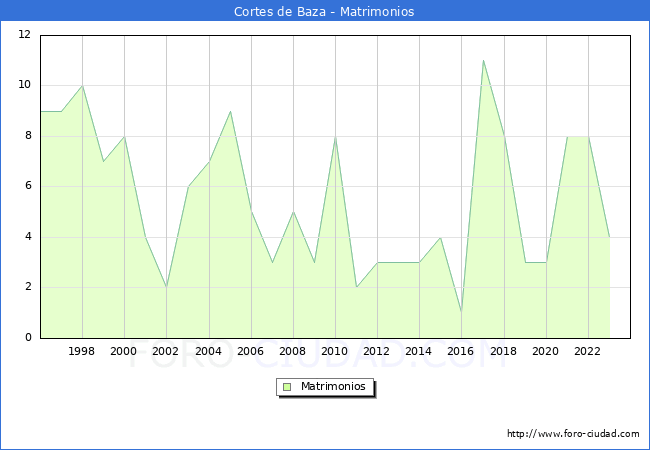This screenshot has width=650, height=450.
Task: Click the 1998 peak at value 10
Action: point(82,85)
